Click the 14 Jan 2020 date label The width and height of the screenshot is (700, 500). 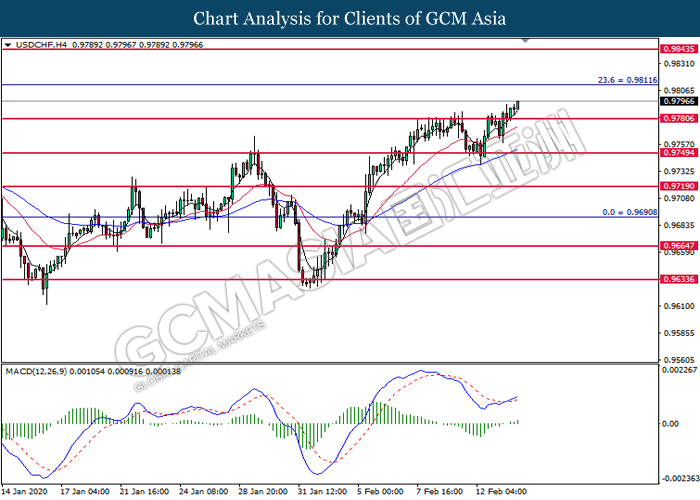point(26,492)
